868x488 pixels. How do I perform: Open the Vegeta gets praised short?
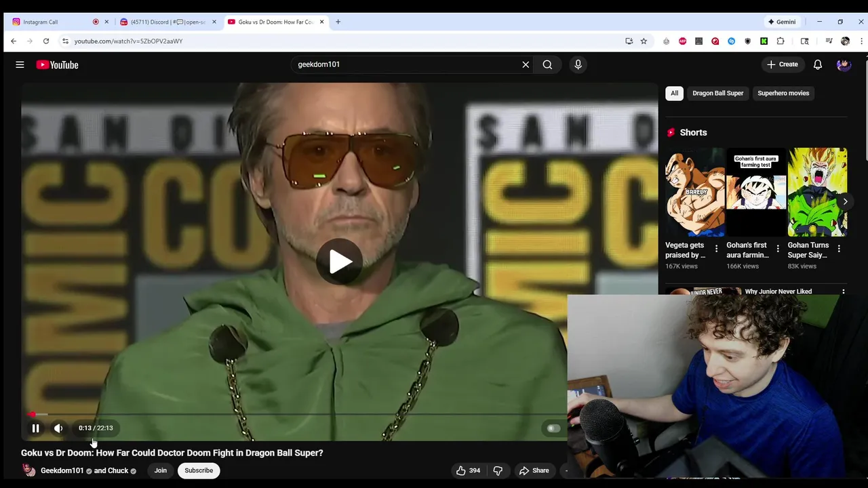pyautogui.click(x=695, y=192)
